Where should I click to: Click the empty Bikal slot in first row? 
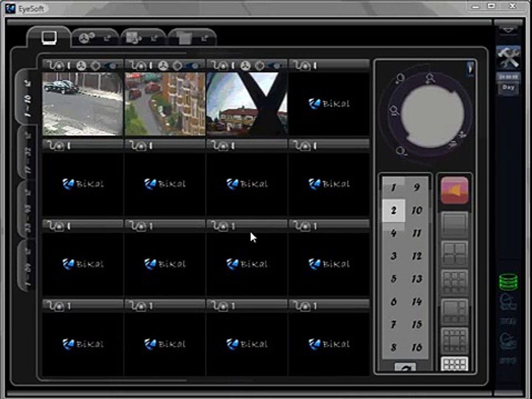[329, 104]
